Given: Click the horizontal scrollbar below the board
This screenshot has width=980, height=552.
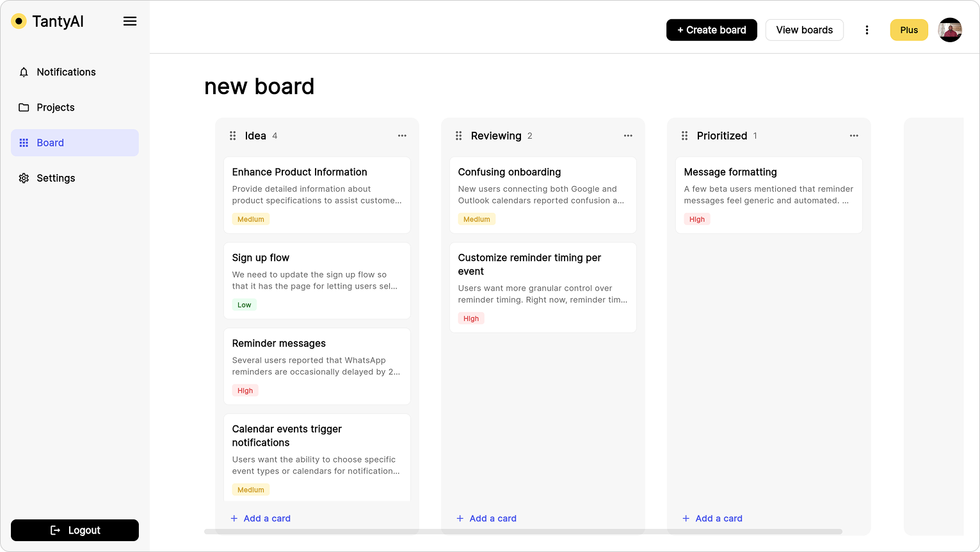Looking at the screenshot, I should [523, 532].
